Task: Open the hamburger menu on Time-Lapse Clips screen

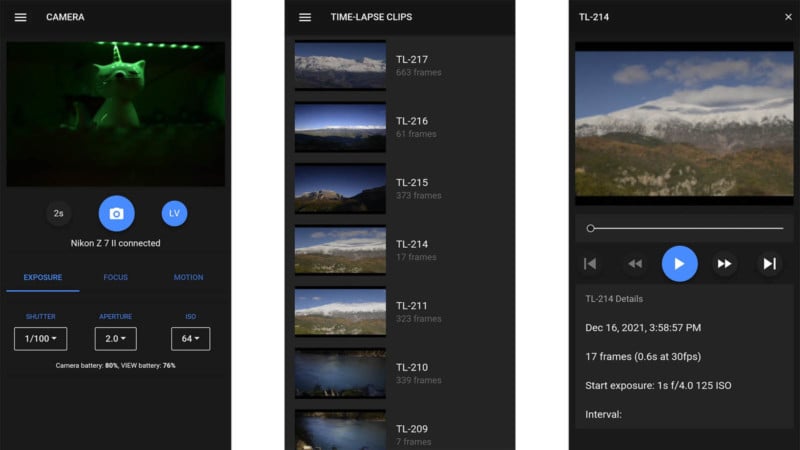Action: point(305,17)
